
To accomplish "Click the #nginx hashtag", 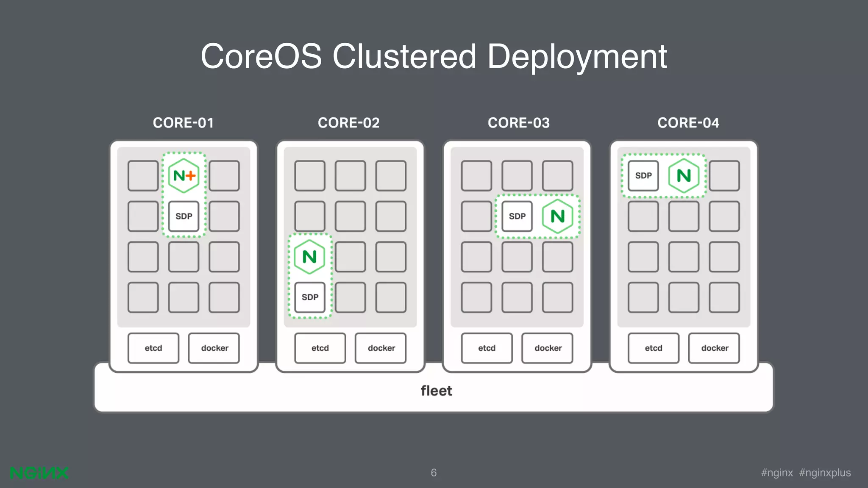I will click(x=777, y=473).
